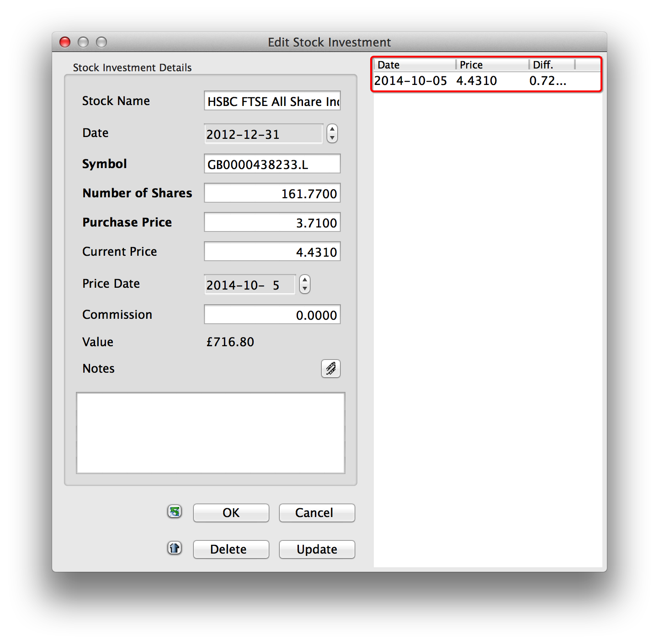Click the Diff. column header
Viewport: 659px width, 644px height.
pos(551,65)
